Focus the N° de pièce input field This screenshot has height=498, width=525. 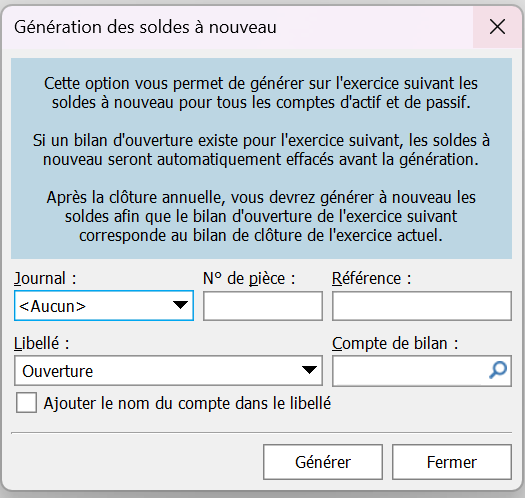[263, 306]
